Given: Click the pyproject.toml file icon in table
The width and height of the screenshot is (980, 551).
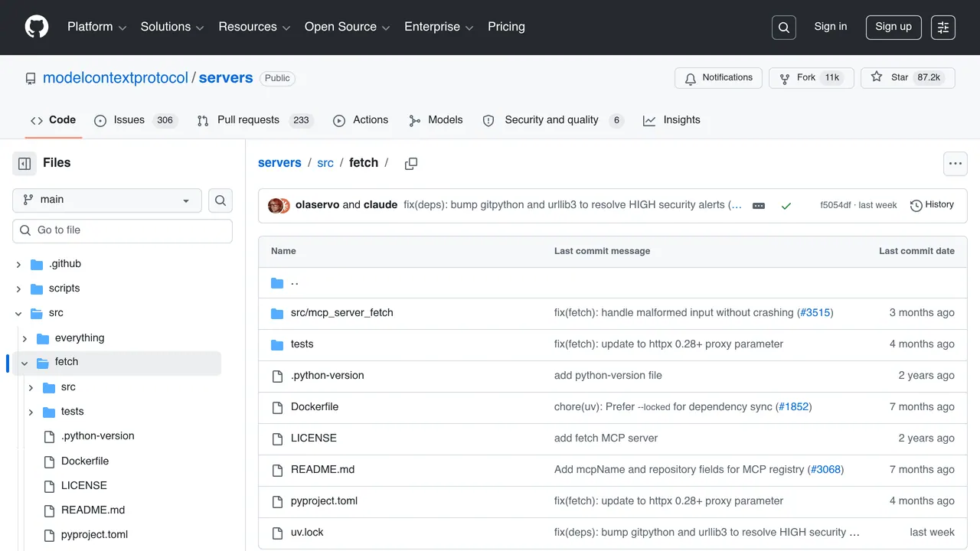Looking at the screenshot, I should pos(277,501).
